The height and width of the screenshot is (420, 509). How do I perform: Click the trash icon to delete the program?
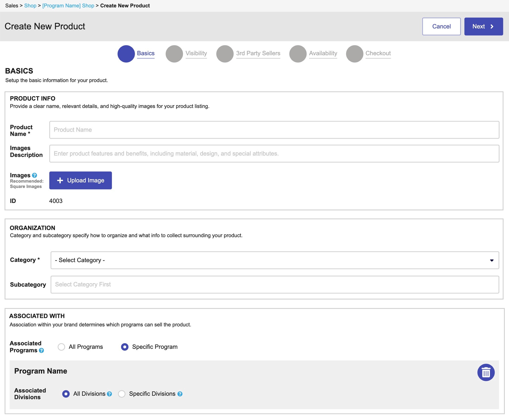point(486,372)
